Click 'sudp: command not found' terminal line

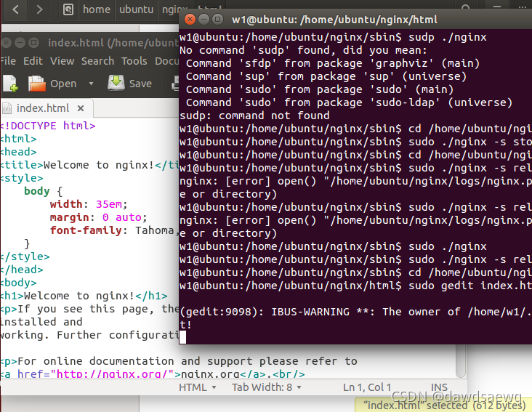click(254, 116)
